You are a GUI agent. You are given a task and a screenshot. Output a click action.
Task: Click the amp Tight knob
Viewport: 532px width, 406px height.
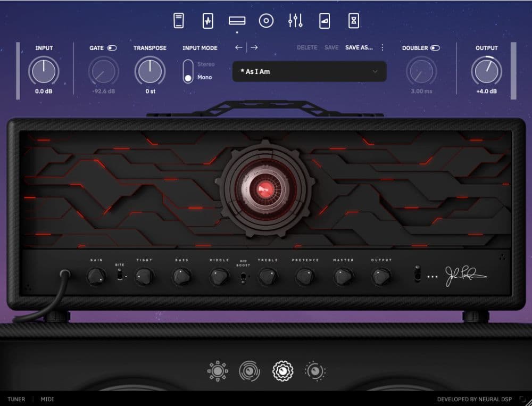click(145, 276)
